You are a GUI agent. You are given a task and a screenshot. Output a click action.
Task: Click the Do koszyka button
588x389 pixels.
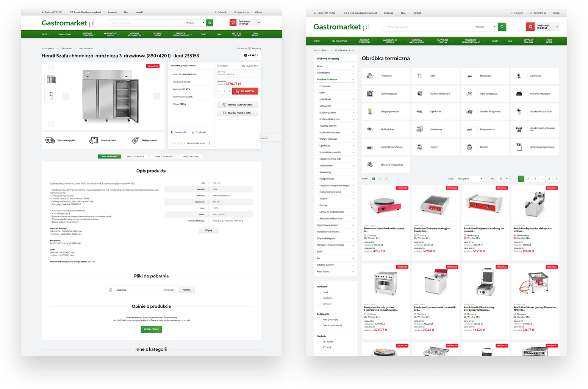(x=245, y=91)
